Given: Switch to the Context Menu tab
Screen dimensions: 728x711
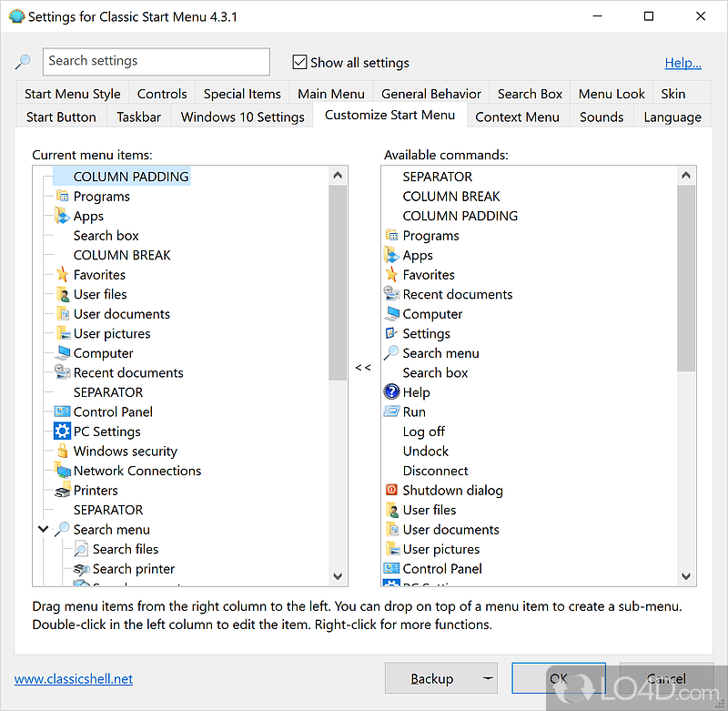Looking at the screenshot, I should coord(517,117).
